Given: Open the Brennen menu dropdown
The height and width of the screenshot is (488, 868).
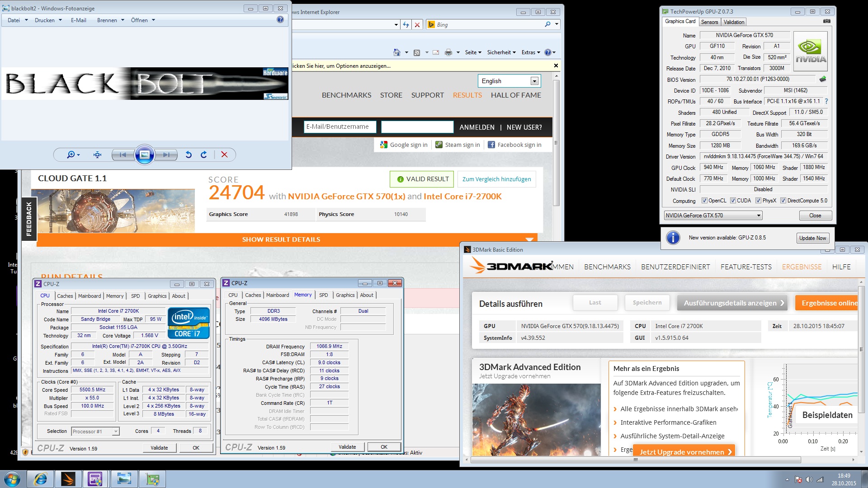Looking at the screenshot, I should [x=110, y=20].
